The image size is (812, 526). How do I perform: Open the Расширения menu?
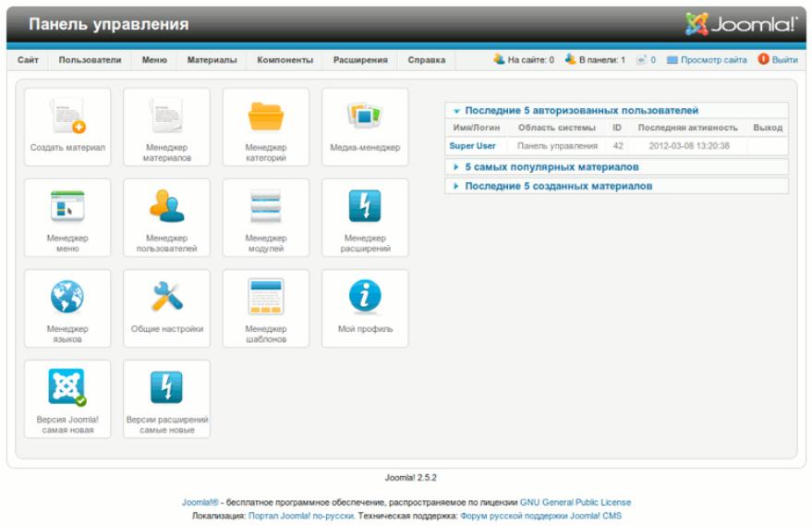click(x=360, y=60)
